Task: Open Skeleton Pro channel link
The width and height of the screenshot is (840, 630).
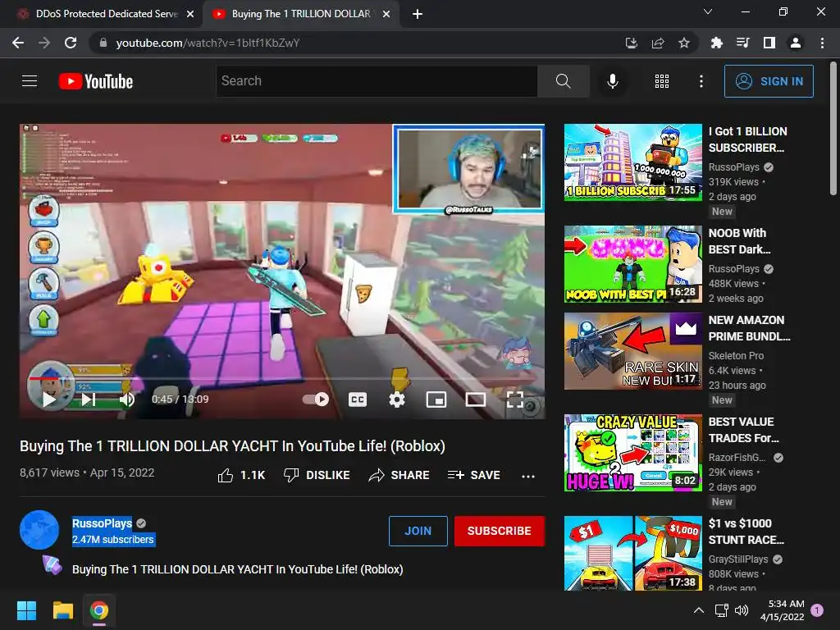Action: [x=736, y=356]
